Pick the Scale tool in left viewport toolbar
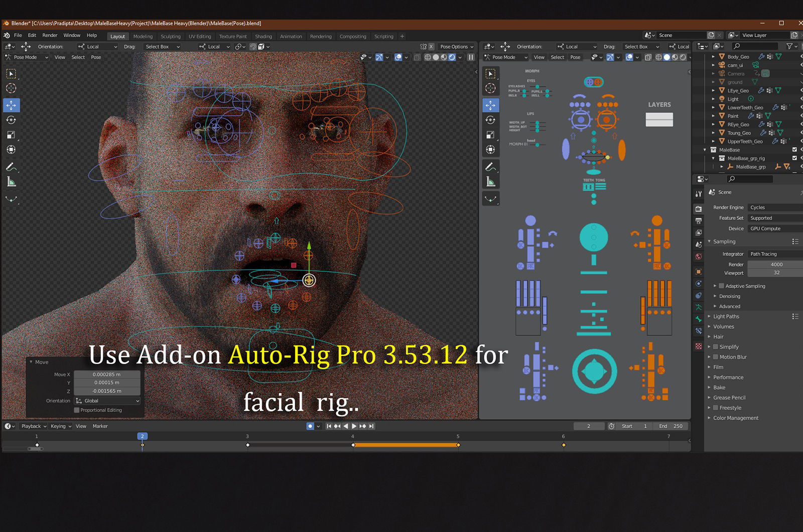 (x=11, y=135)
